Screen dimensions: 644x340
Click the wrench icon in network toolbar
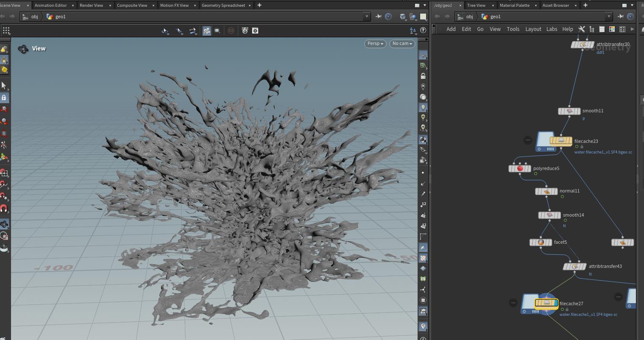(x=581, y=29)
